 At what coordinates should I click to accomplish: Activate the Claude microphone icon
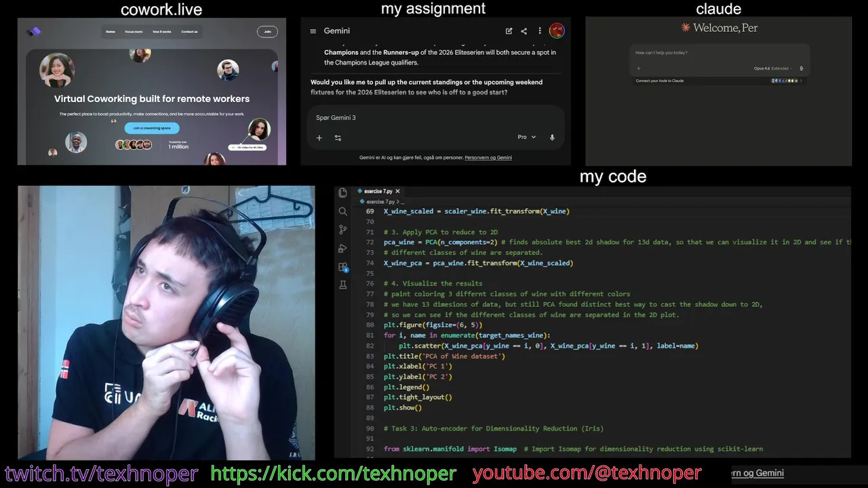click(801, 68)
